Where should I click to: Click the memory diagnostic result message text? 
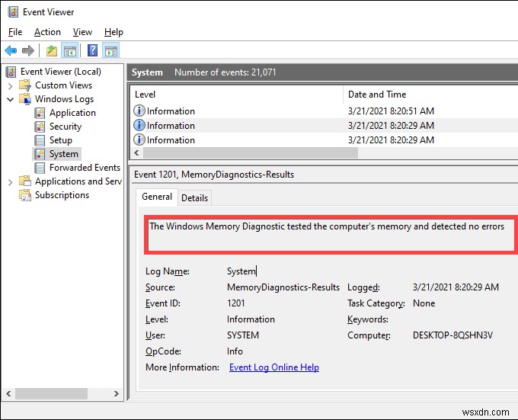point(327,226)
